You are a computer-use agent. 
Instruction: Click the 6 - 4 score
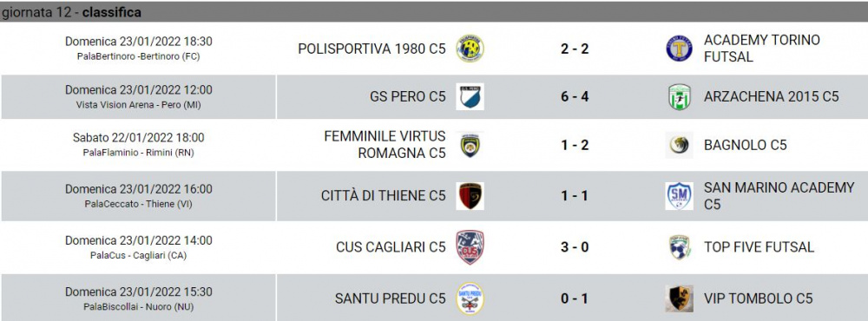click(x=575, y=97)
